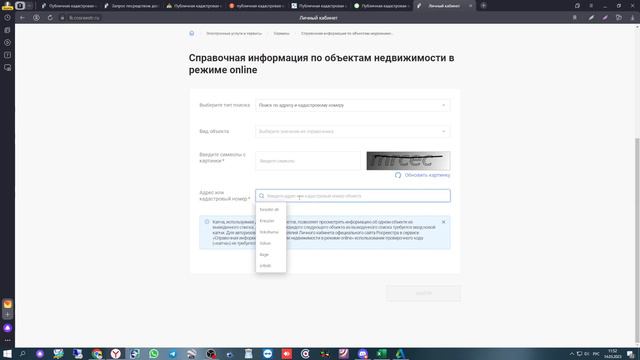Open Excel from taskbar

click(x=382, y=353)
